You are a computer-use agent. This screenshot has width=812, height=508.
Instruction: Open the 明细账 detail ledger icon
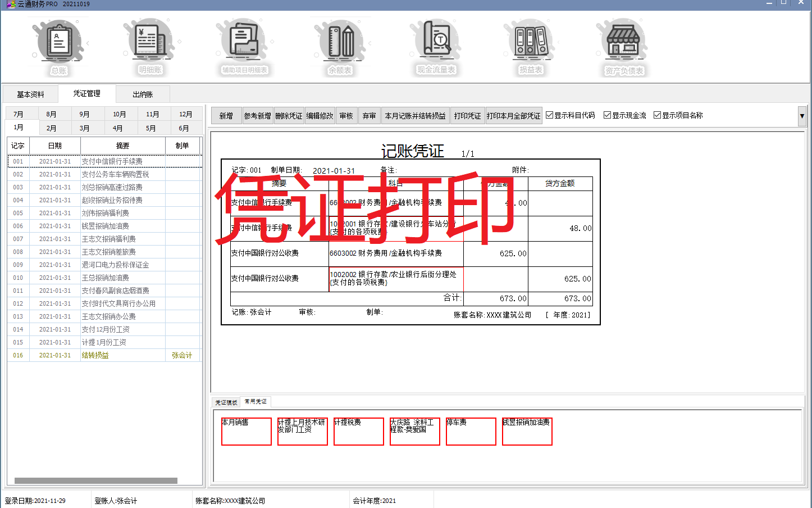(x=150, y=48)
